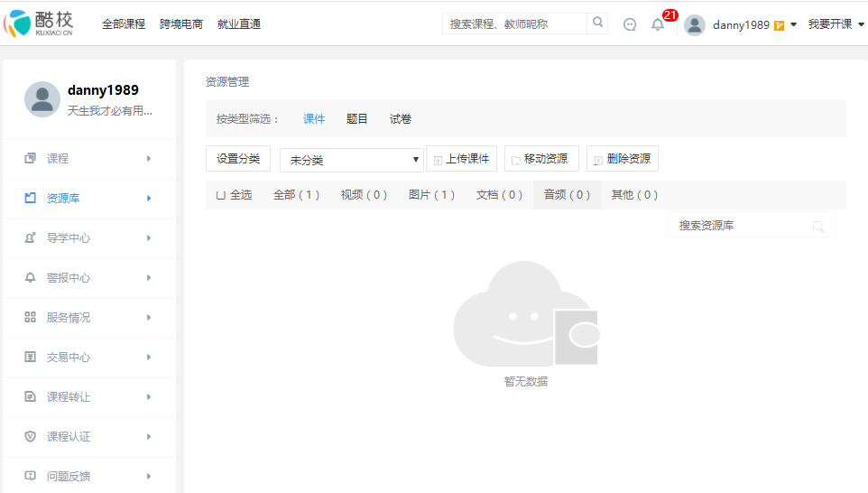Image resolution: width=868 pixels, height=493 pixels.
Task: Expand the danny1989 account dropdown arrow
Action: [x=793, y=24]
